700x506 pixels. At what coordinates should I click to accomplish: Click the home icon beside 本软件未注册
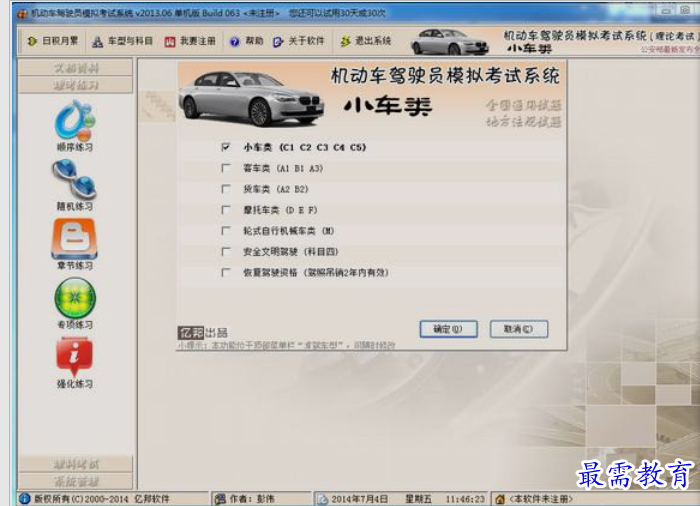(500, 499)
